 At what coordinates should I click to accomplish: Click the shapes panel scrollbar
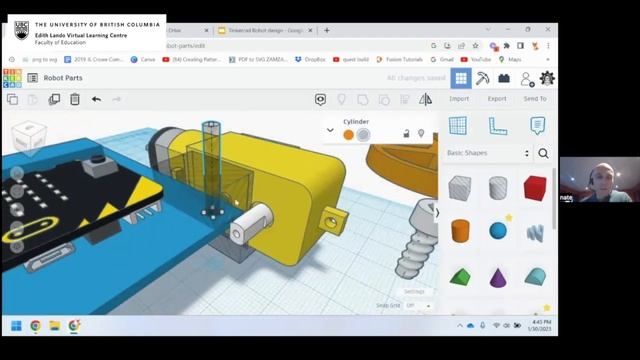[x=554, y=199]
